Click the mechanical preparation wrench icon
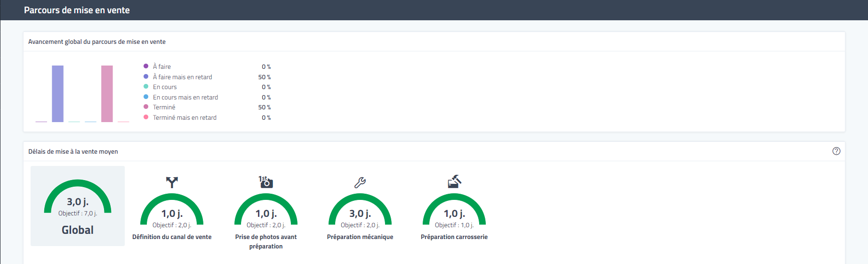 pos(360,182)
